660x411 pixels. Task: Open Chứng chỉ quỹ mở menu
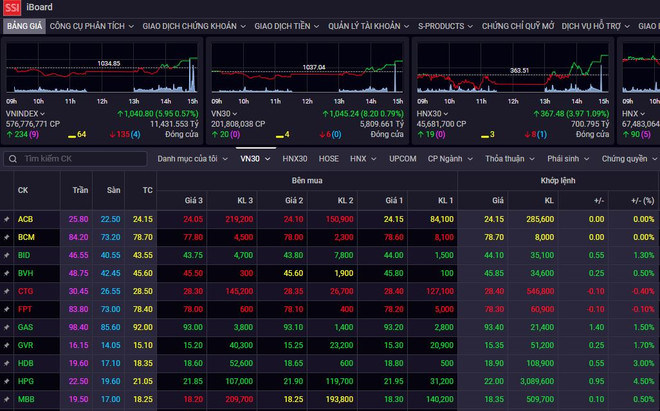pyautogui.click(x=518, y=26)
